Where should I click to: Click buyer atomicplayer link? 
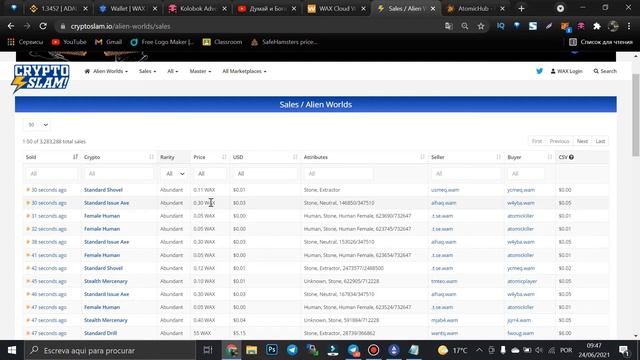click(x=522, y=281)
